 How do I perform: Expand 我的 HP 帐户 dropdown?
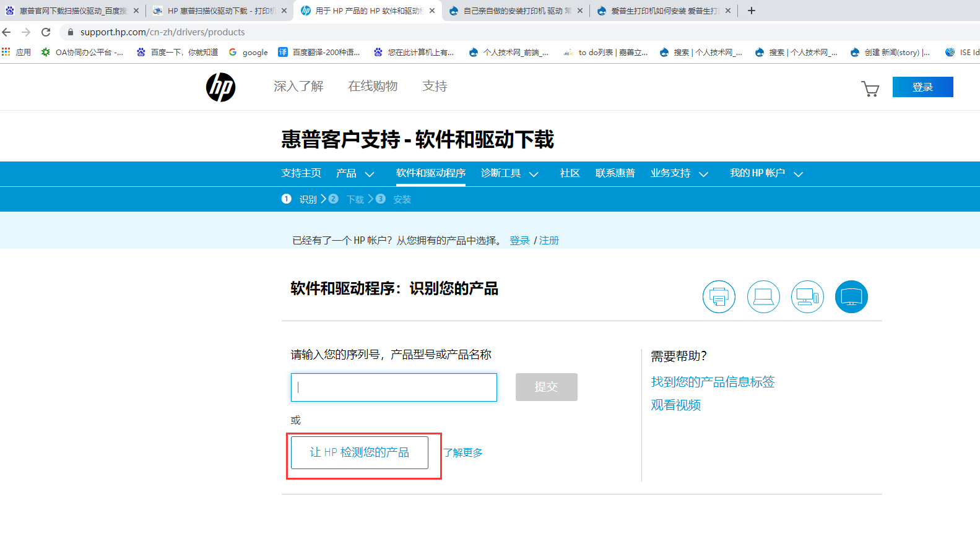(x=766, y=173)
